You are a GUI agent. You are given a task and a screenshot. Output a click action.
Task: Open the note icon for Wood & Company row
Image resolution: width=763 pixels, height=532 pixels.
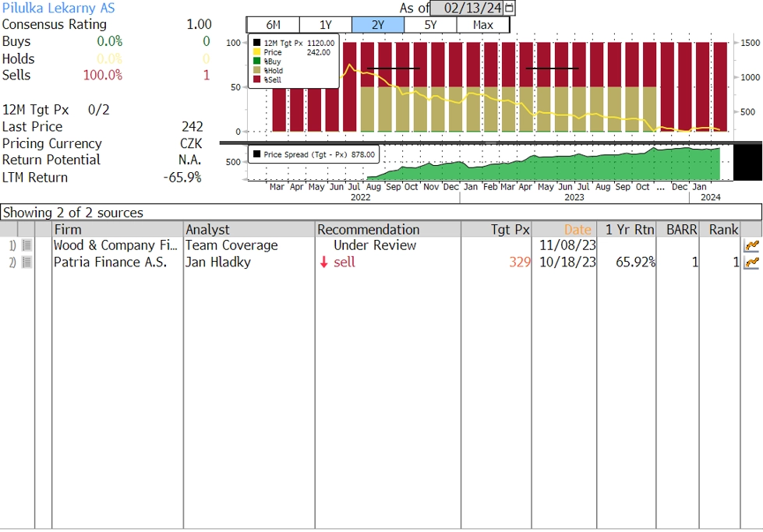tap(26, 245)
